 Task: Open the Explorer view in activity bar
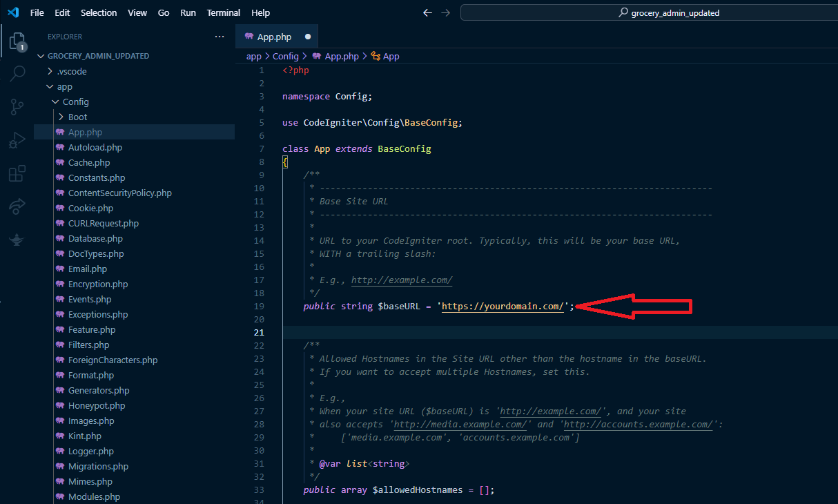[x=17, y=42]
